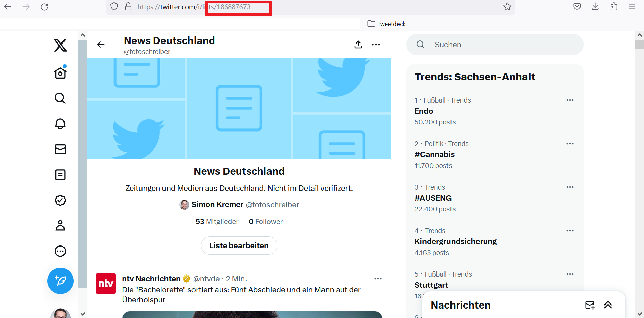Open the Firefox hamburger menu
Screen dimensions: 644x318
pyautogui.click(x=632, y=6)
